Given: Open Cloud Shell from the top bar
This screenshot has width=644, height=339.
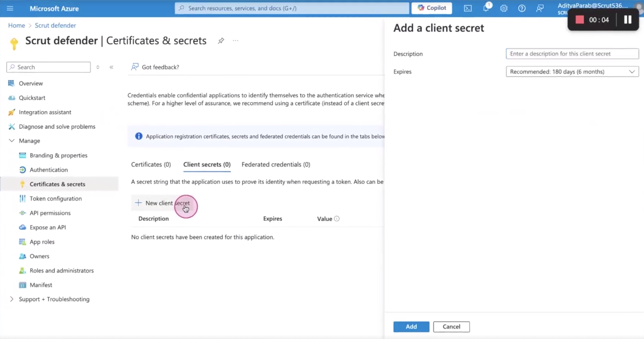Looking at the screenshot, I should click(x=468, y=8).
